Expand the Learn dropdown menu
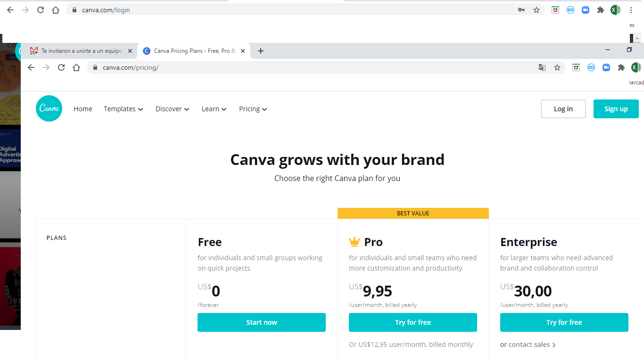The width and height of the screenshot is (644, 362). point(214,109)
